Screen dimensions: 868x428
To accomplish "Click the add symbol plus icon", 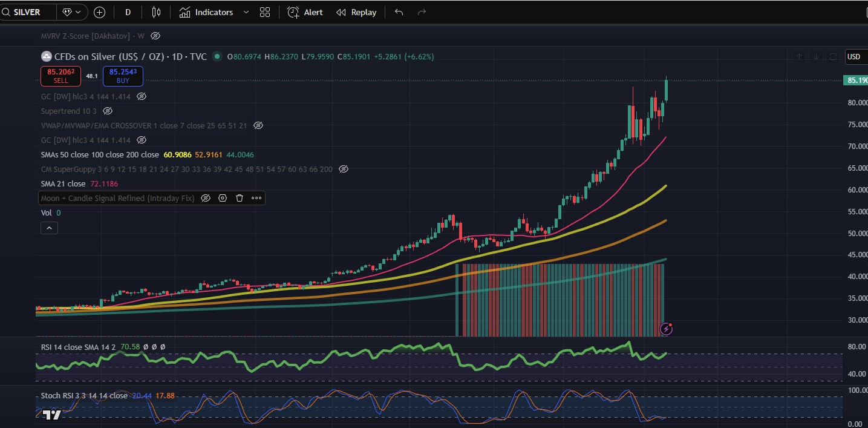I will point(100,12).
